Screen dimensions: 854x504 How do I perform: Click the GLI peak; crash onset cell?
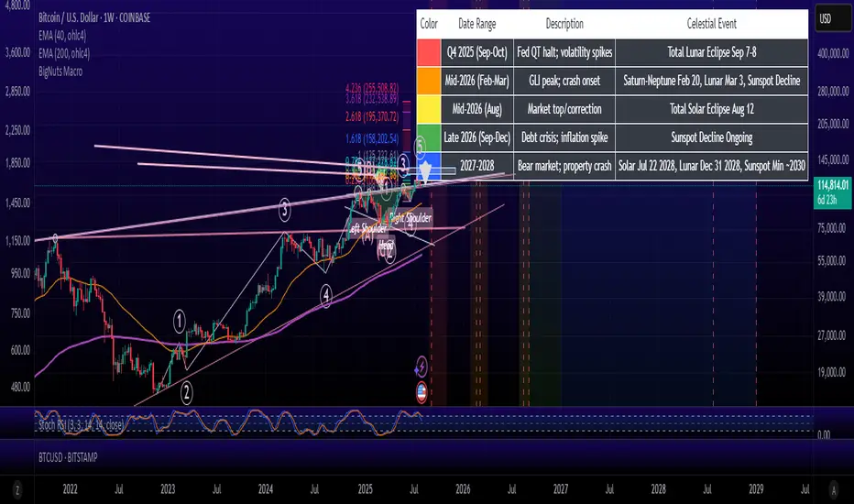pyautogui.click(x=564, y=81)
